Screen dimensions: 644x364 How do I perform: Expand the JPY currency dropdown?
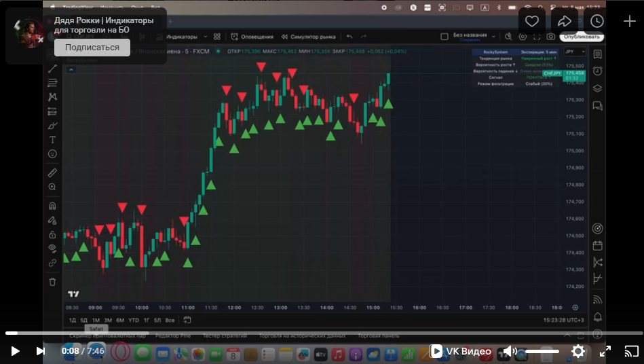coord(573,52)
